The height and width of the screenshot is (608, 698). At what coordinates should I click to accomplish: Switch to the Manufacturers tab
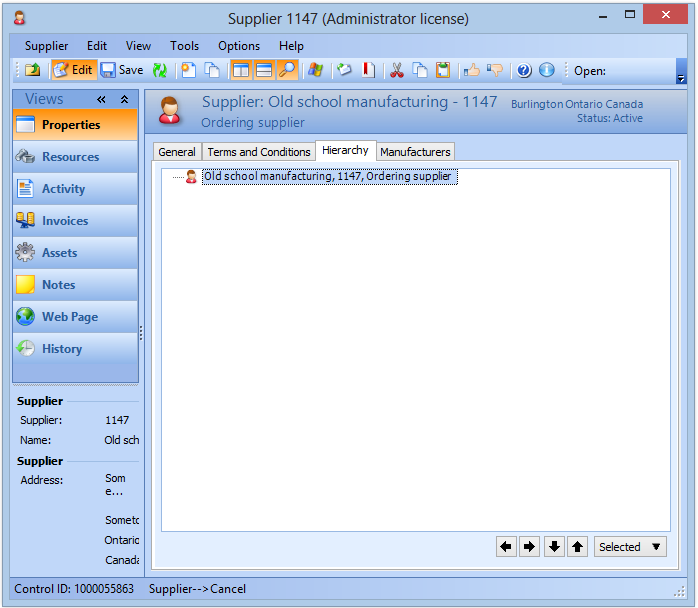click(415, 152)
